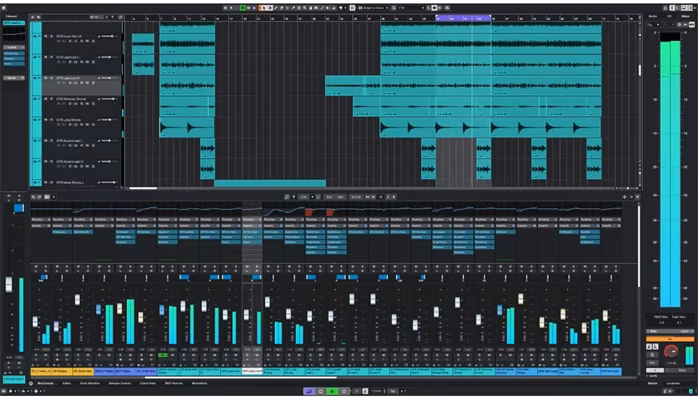Toggle global Write automation (W) in the toolbar

tap(248, 8)
